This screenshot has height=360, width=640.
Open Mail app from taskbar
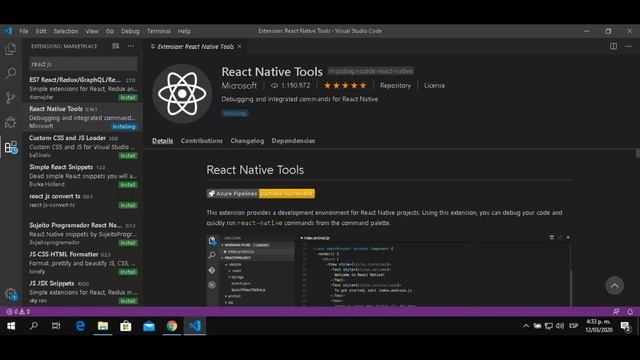(x=149, y=326)
